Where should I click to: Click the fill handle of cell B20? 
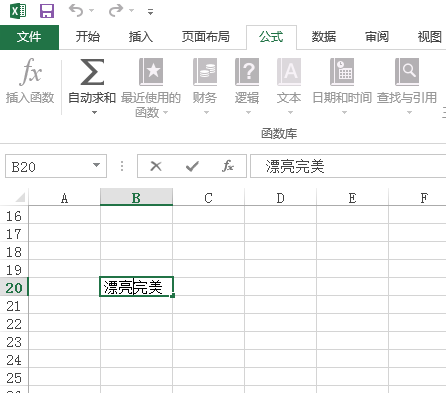[172, 296]
